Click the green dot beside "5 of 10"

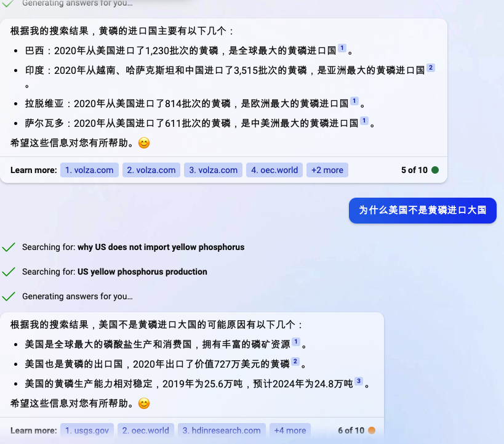436,169
